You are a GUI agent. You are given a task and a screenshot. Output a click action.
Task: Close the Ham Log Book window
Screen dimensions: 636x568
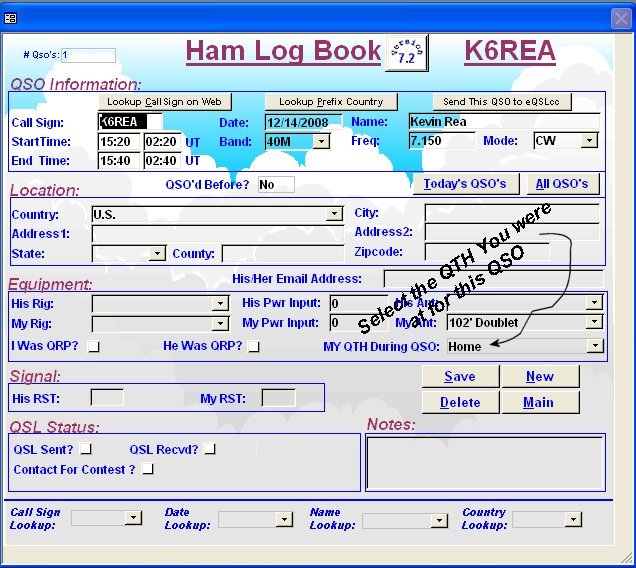coord(620,17)
